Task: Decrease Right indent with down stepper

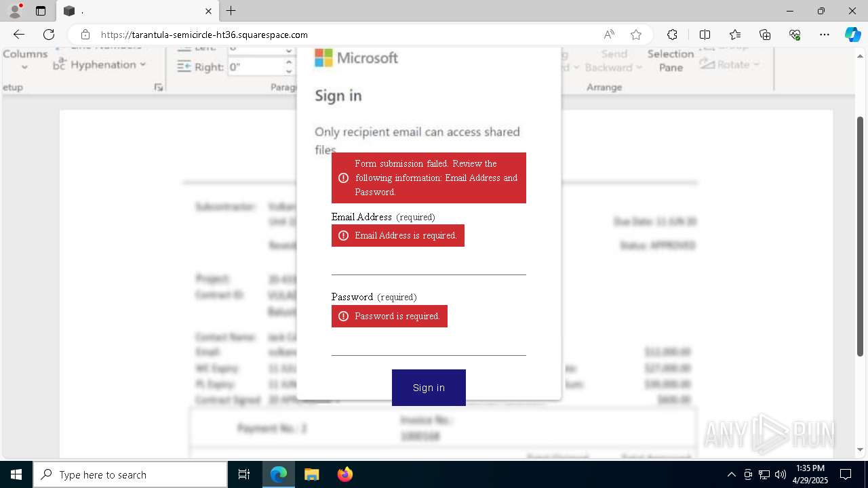Action: [x=289, y=71]
